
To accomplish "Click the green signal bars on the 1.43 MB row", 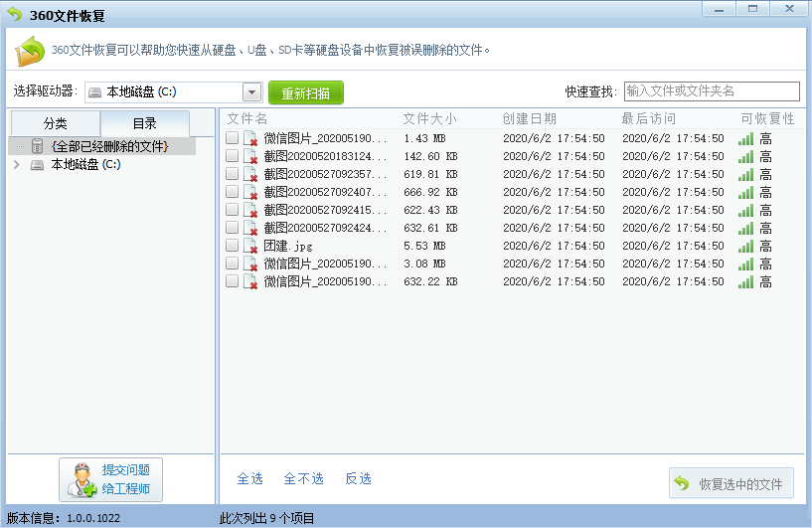I will tap(745, 139).
